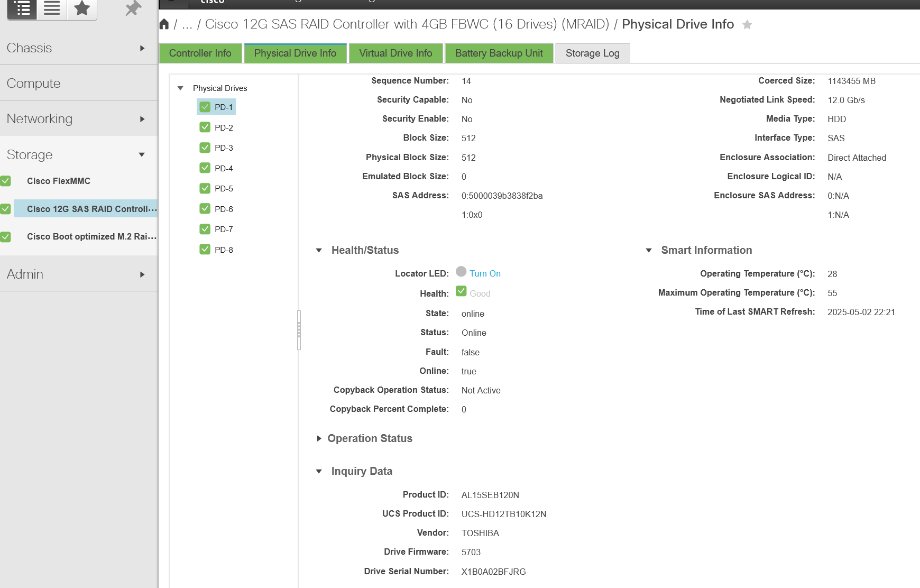
Task: Collapse the Storage menu arrow
Action: 142,154
